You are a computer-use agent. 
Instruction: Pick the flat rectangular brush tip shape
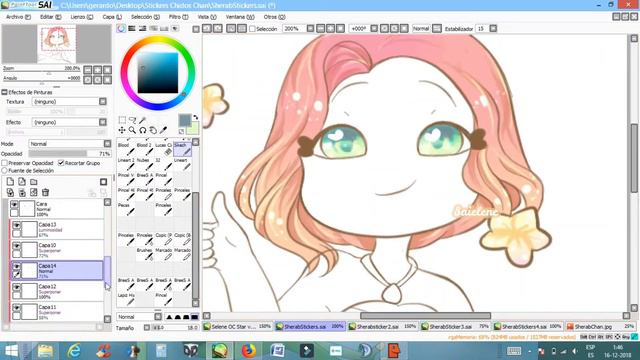click(195, 317)
